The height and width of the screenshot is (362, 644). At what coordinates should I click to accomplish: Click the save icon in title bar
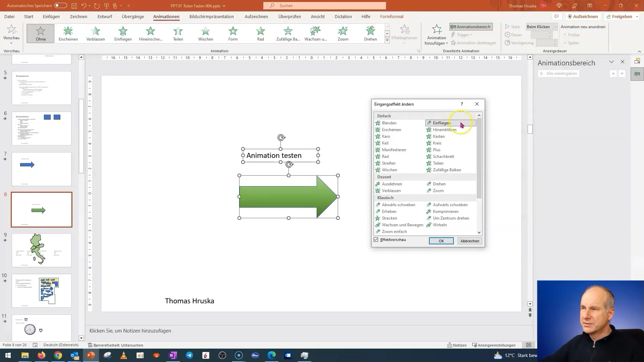(x=74, y=6)
